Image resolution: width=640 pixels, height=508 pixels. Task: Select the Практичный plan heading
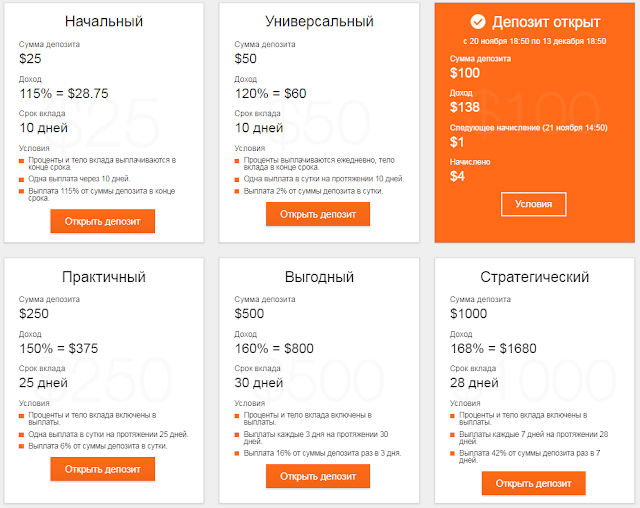click(104, 277)
